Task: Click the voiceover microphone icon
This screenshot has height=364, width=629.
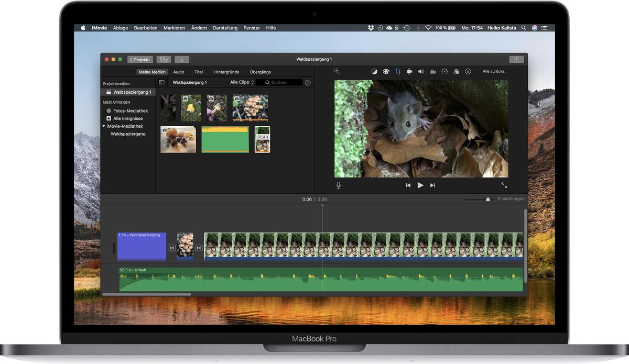Action: pos(339,185)
